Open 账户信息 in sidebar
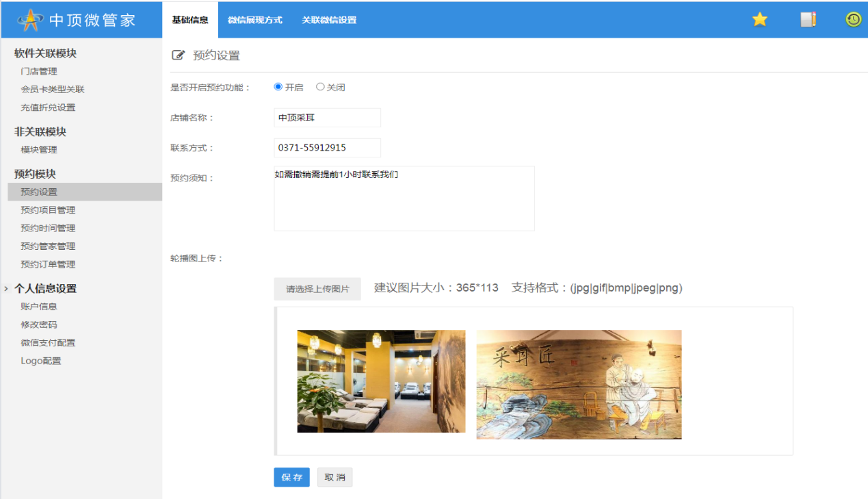Image resolution: width=868 pixels, height=499 pixels. click(39, 307)
